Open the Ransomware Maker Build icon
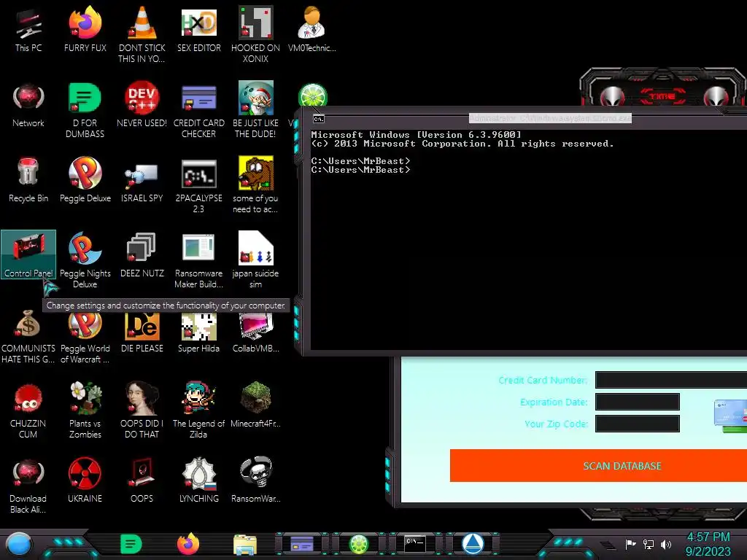The image size is (747, 560). 198,260
